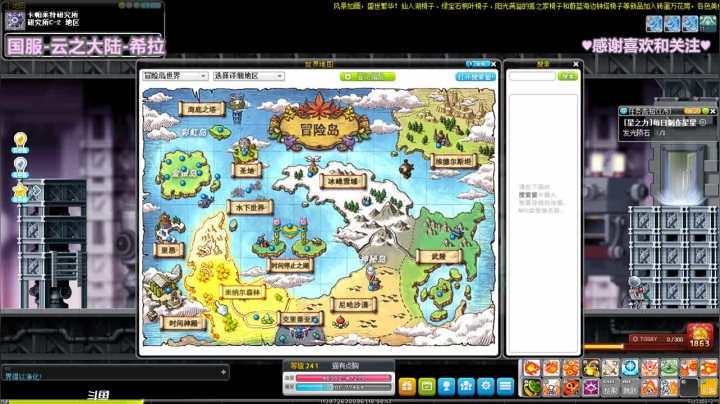Click the TODAY 0/300 progress bar
Viewport: 720px width, 404px height.
pyautogui.click(x=658, y=339)
